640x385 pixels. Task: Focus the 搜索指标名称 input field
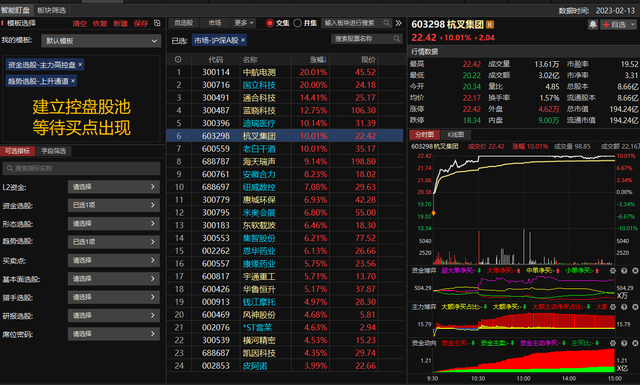click(x=81, y=168)
